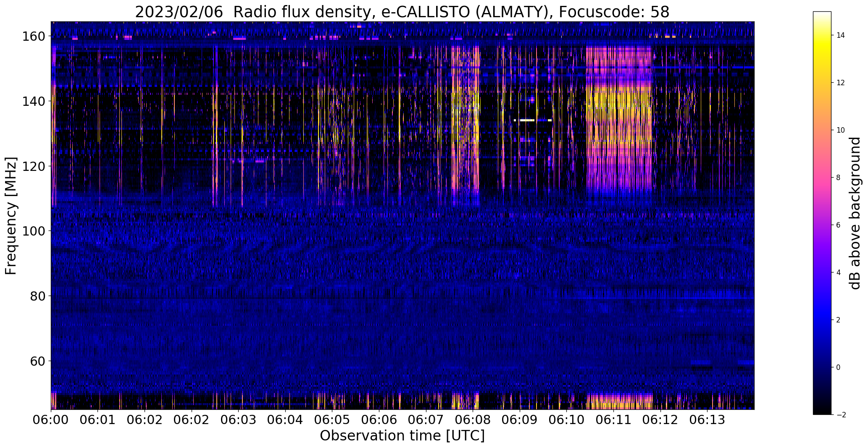
Task: Click the 06:13 time tick label
Action: point(707,419)
